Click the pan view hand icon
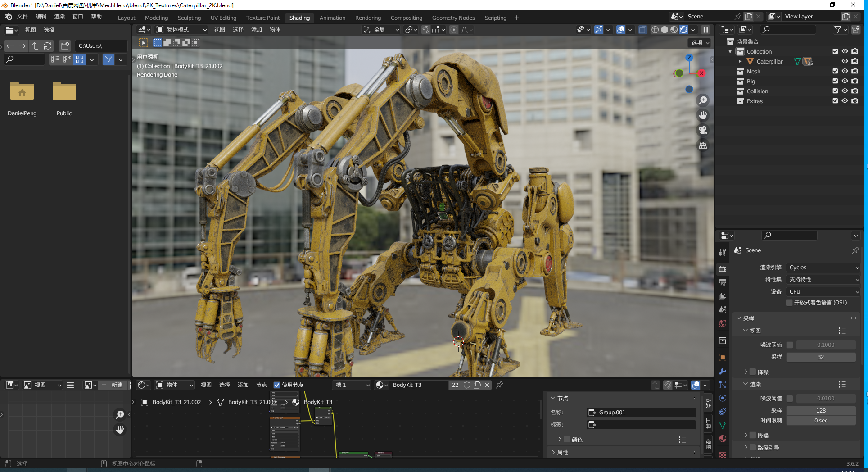The width and height of the screenshot is (868, 472). (x=702, y=115)
